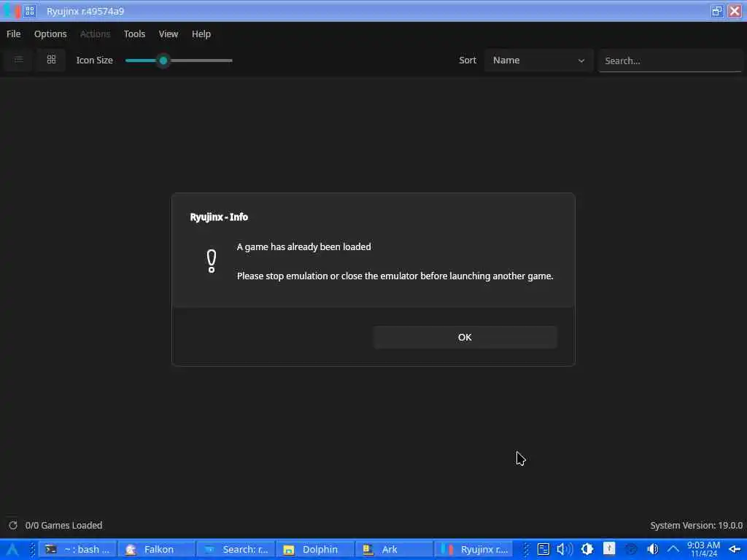Dismiss the info dialog with OK
This screenshot has width=747, height=560.
tap(465, 337)
